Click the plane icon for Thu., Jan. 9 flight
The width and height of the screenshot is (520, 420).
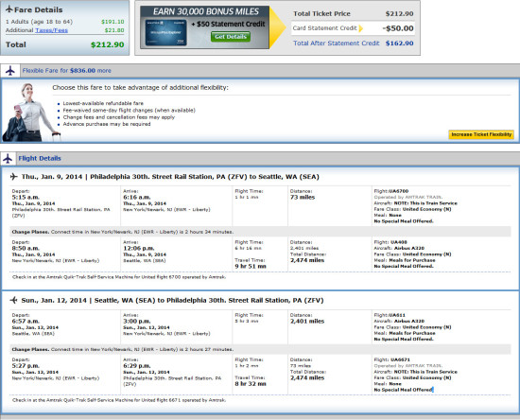(x=13, y=177)
